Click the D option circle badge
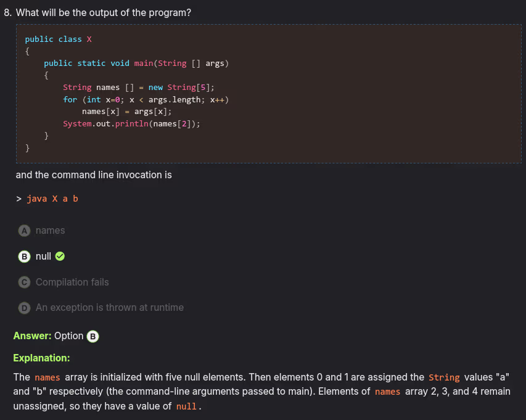The image size is (526, 420). tap(24, 308)
